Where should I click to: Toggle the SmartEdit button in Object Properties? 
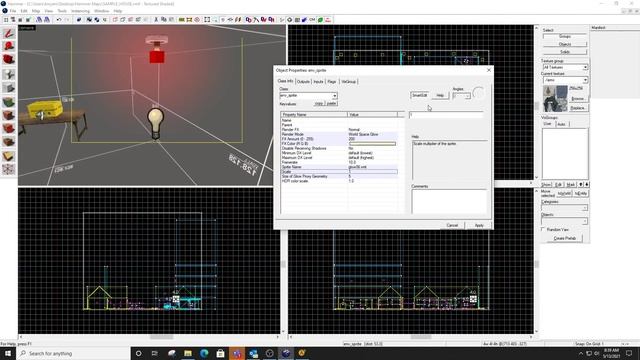tap(420, 95)
